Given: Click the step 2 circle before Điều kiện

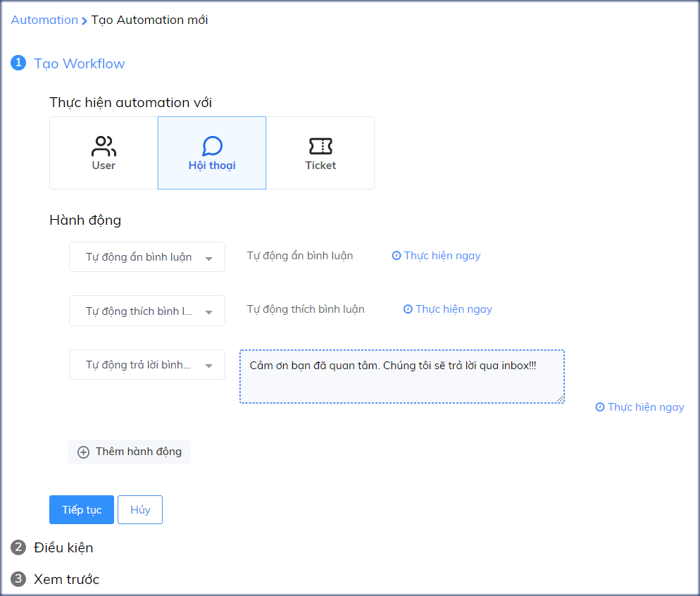Looking at the screenshot, I should [18, 547].
